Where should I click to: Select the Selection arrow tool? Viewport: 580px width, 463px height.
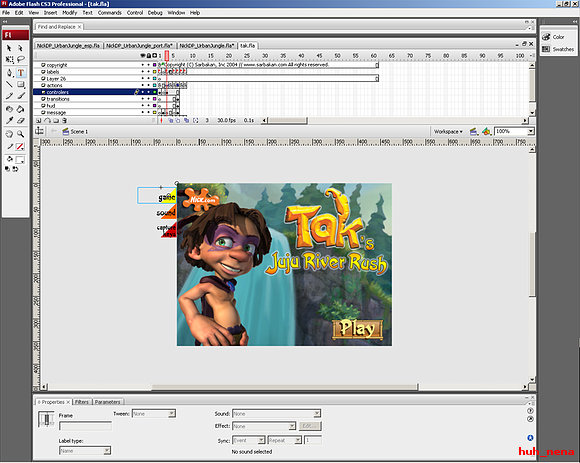click(x=9, y=48)
